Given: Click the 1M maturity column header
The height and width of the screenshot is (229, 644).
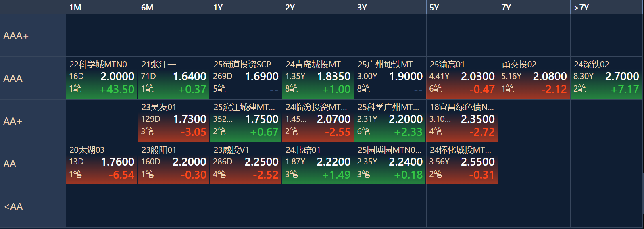Looking at the screenshot, I should pos(75,8).
